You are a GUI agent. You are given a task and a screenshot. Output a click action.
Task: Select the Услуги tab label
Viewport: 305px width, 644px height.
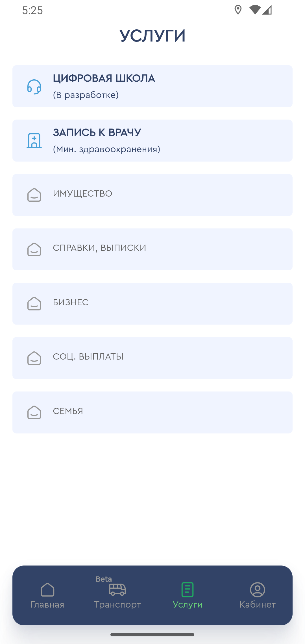tap(188, 604)
